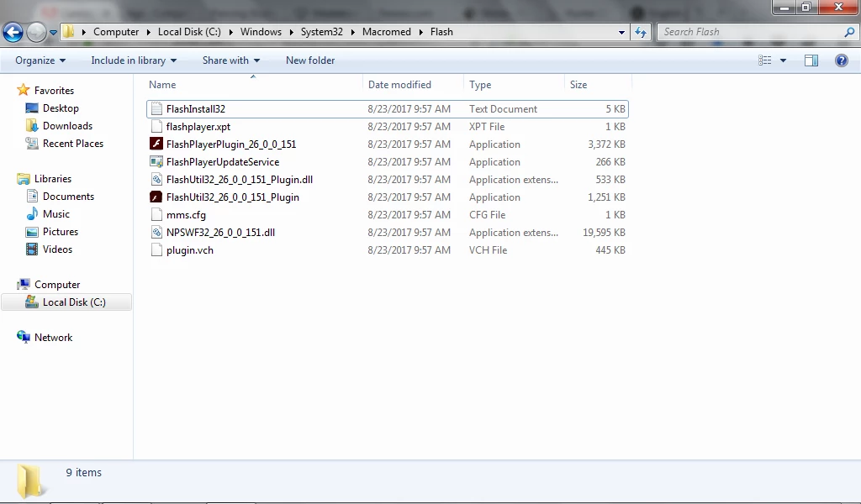Refresh the Flash folder view

pos(641,33)
